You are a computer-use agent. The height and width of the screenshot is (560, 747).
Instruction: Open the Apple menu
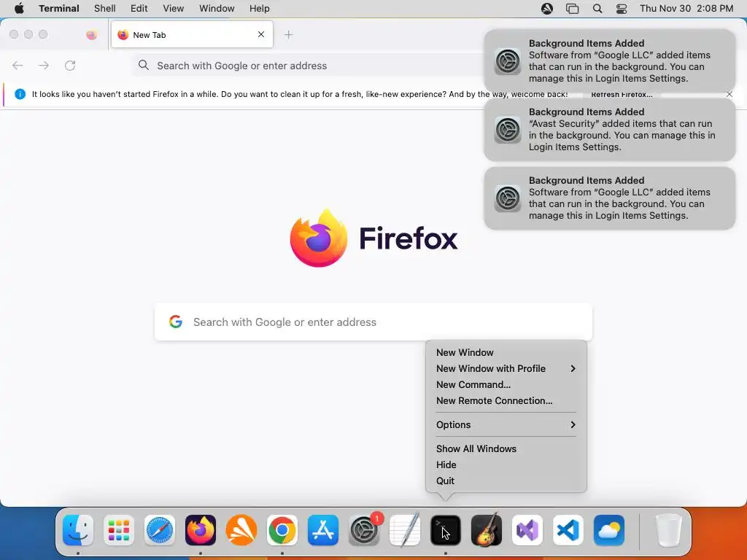(19, 8)
